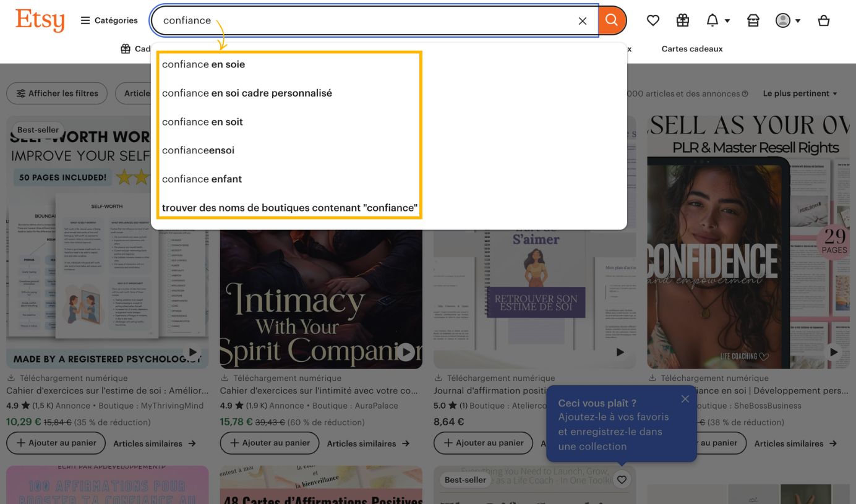Open the notifications bell
This screenshot has height=504, width=856.
point(713,20)
